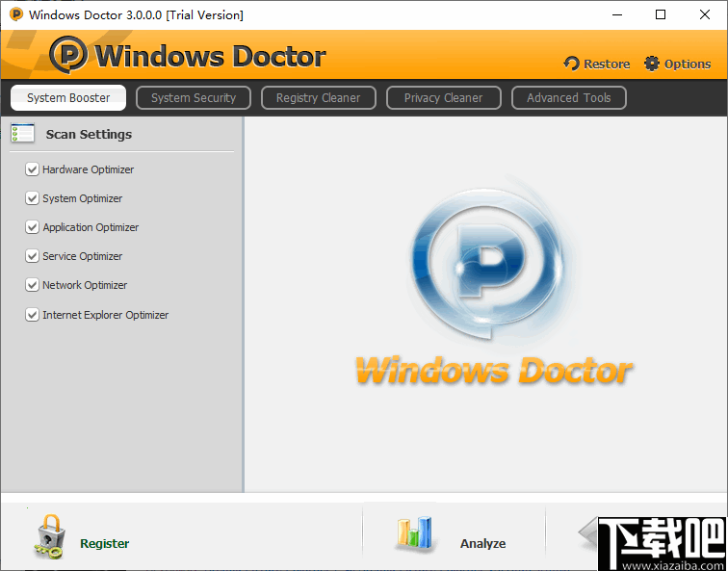Select the System Booster tab
The image size is (728, 571).
tap(68, 97)
